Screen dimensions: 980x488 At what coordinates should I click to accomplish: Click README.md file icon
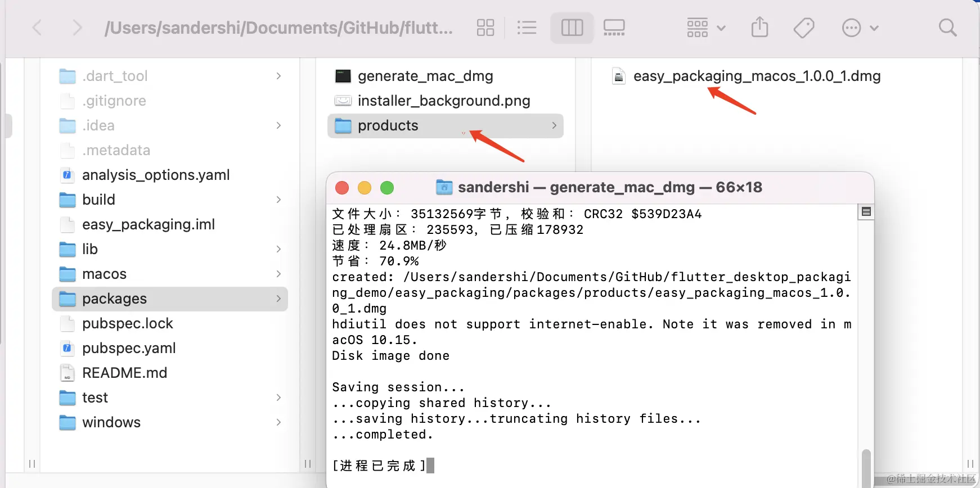(68, 373)
